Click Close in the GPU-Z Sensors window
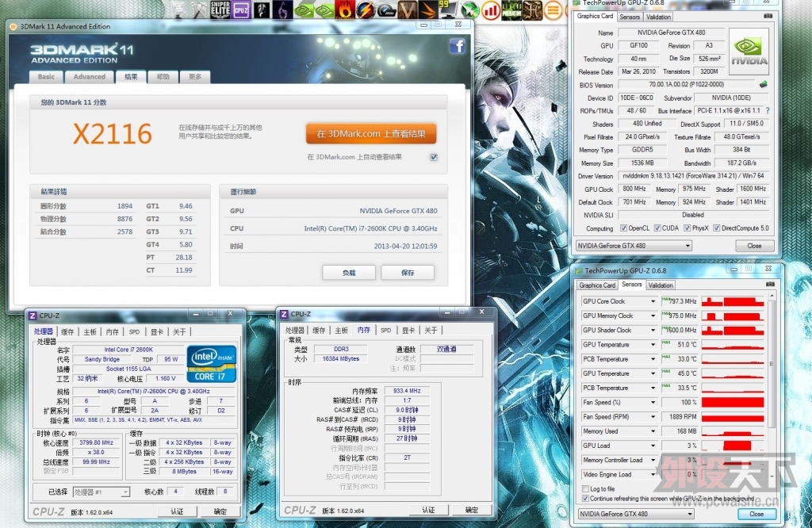Image resolution: width=812 pixels, height=528 pixels. (x=756, y=514)
